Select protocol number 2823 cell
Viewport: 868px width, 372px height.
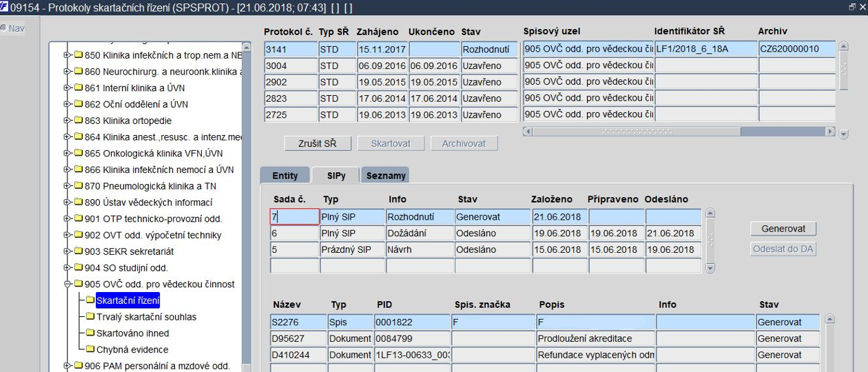(x=291, y=99)
